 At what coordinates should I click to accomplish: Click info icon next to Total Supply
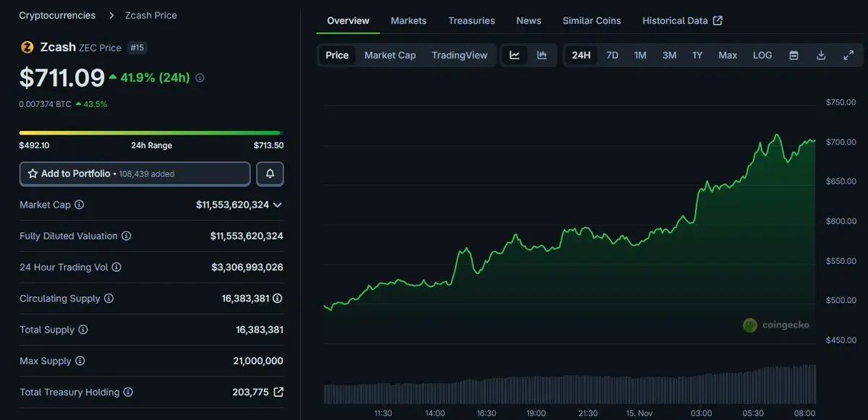(x=83, y=330)
